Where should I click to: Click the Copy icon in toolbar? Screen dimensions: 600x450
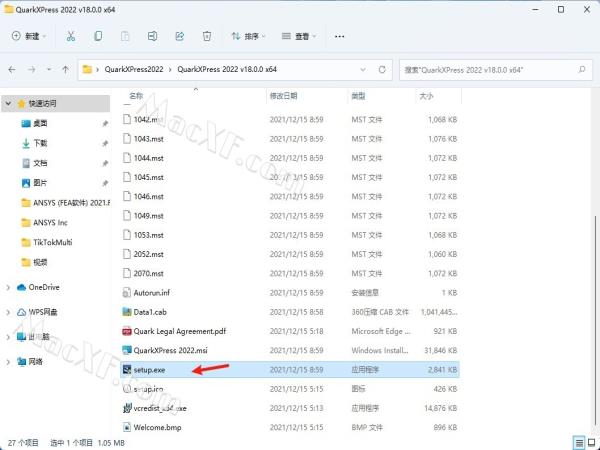[97, 36]
